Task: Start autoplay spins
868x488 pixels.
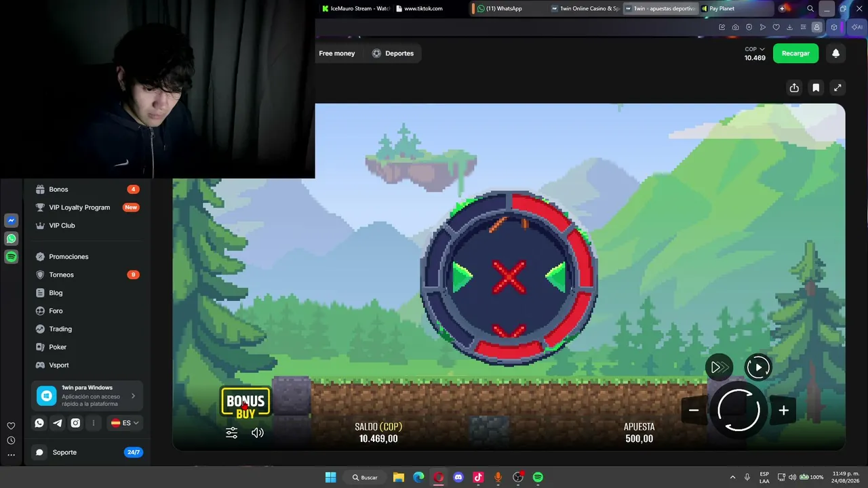Action: [x=758, y=367]
